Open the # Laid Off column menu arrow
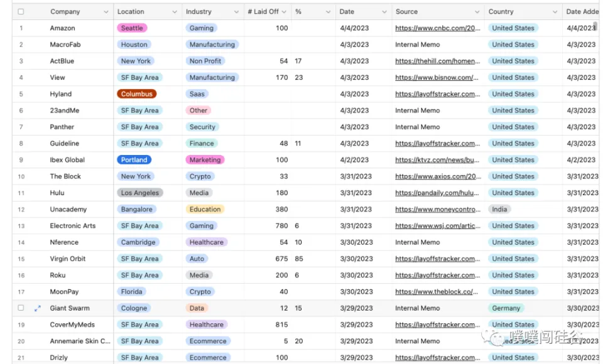 (284, 12)
